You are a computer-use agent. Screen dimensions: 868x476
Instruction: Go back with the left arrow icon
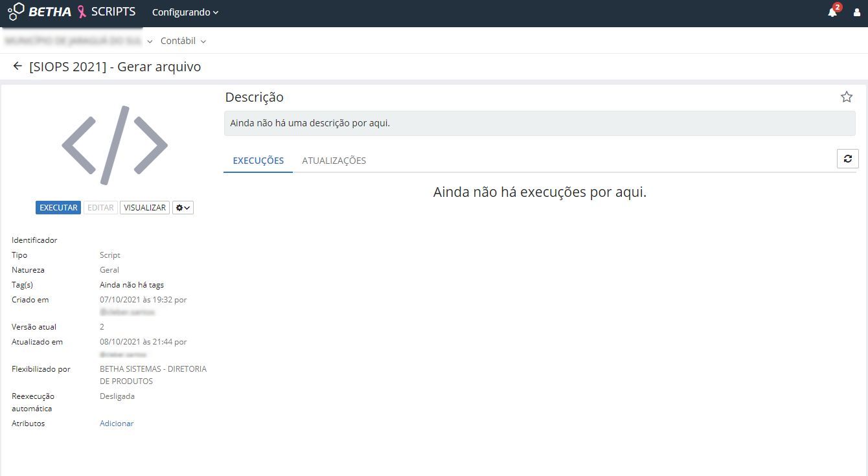click(17, 66)
